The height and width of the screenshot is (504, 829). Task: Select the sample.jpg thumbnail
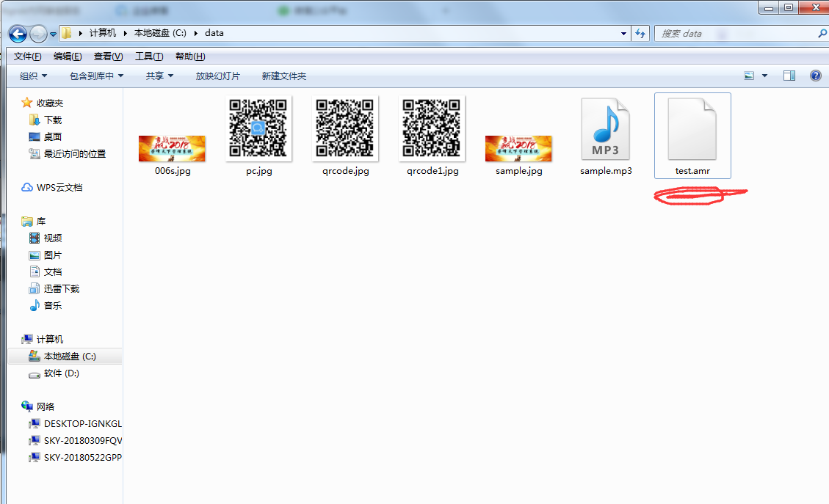(518, 148)
